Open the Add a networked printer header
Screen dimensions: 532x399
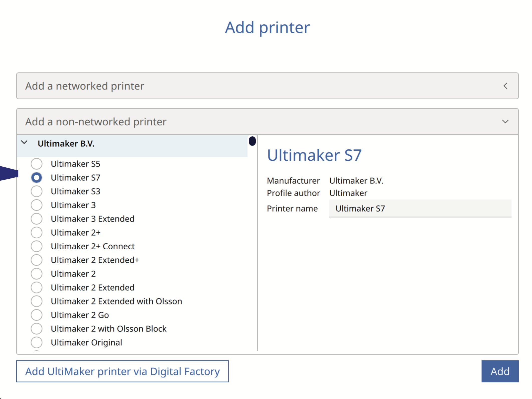[85, 86]
